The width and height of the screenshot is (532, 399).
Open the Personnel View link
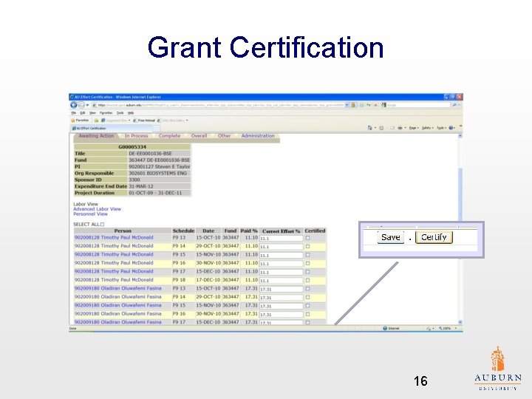click(90, 214)
